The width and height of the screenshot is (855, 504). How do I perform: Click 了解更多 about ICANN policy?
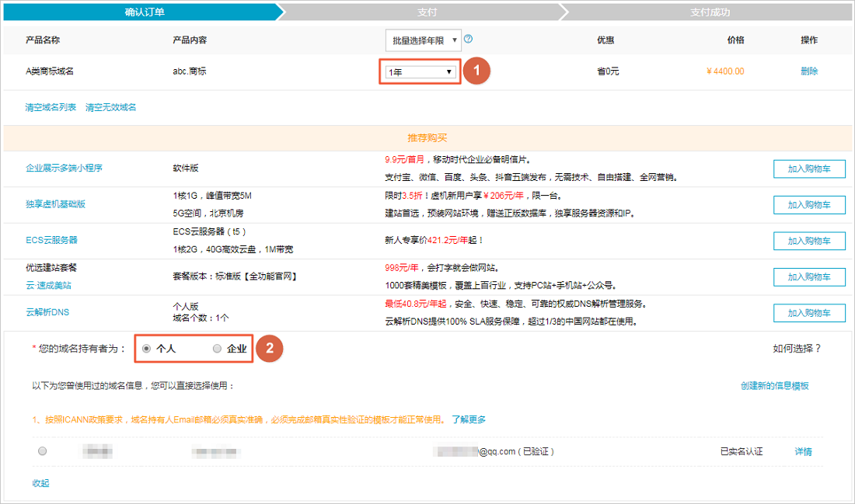coord(469,420)
